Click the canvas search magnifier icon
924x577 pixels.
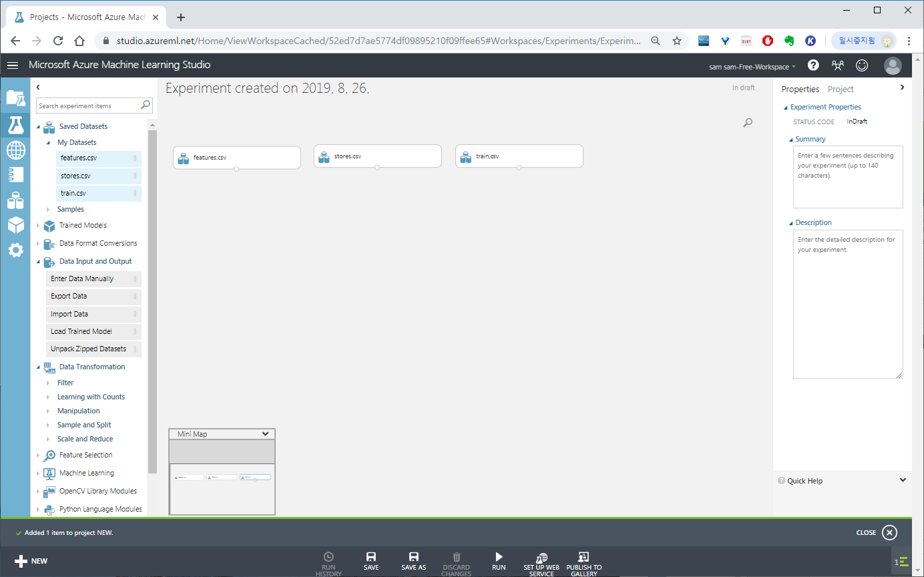[x=748, y=122]
